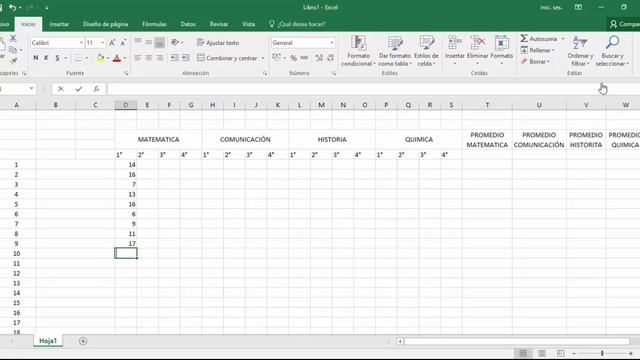
Task: Open the font size 11 dropdown
Action: [102, 43]
